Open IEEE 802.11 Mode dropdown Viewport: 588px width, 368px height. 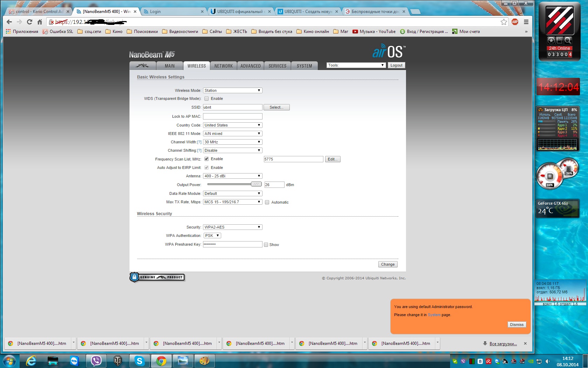[232, 134]
